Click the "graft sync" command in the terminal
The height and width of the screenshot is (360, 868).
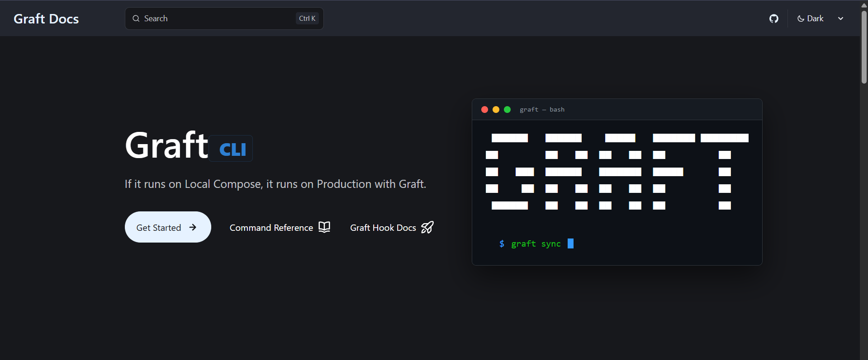point(536,244)
